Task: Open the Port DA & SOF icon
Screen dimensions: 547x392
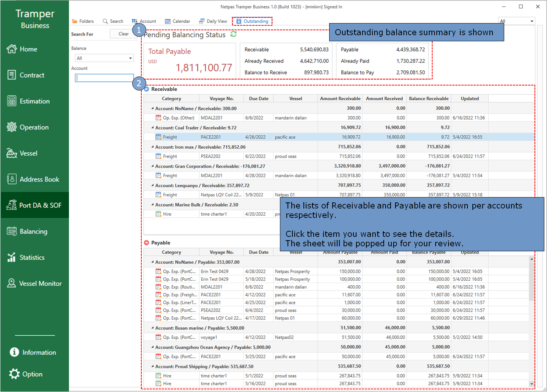Action: (x=12, y=205)
